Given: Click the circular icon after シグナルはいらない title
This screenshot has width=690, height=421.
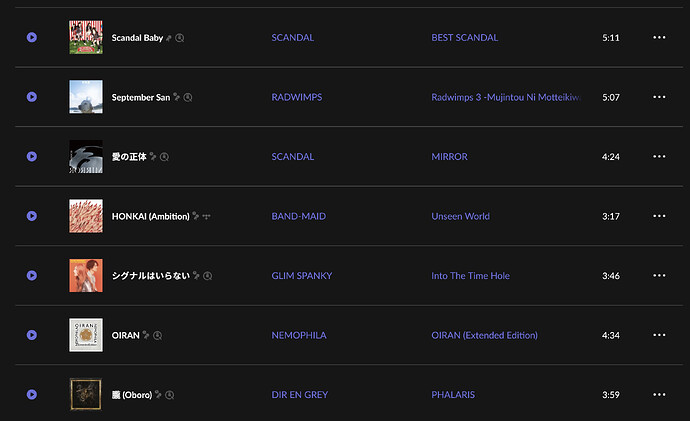Looking at the screenshot, I should (208, 276).
